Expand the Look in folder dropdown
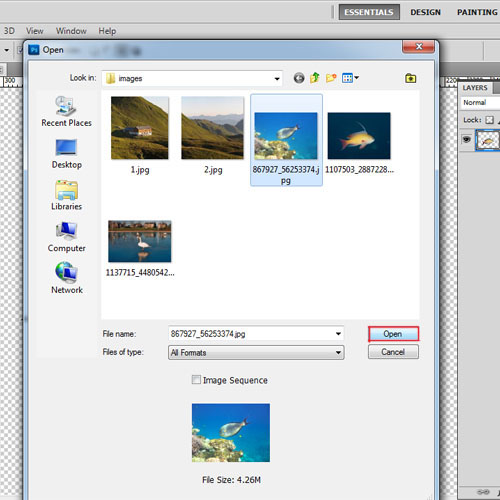 coord(277,79)
